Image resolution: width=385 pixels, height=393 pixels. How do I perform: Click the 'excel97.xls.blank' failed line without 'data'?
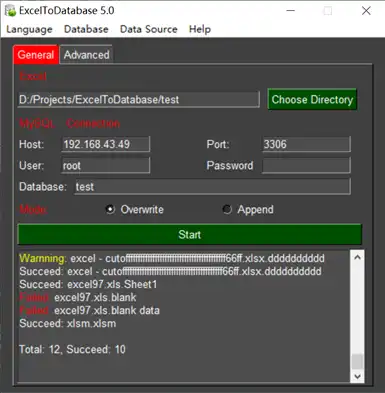pos(78,297)
